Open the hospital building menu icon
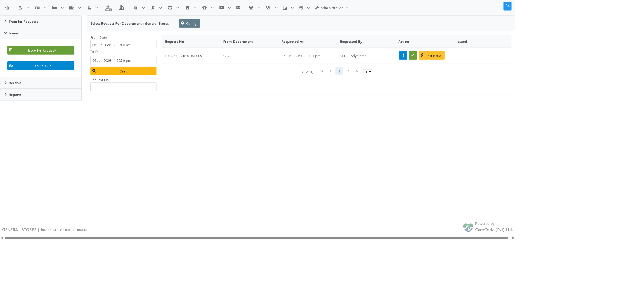The height and width of the screenshot is (300, 644). coord(72,8)
